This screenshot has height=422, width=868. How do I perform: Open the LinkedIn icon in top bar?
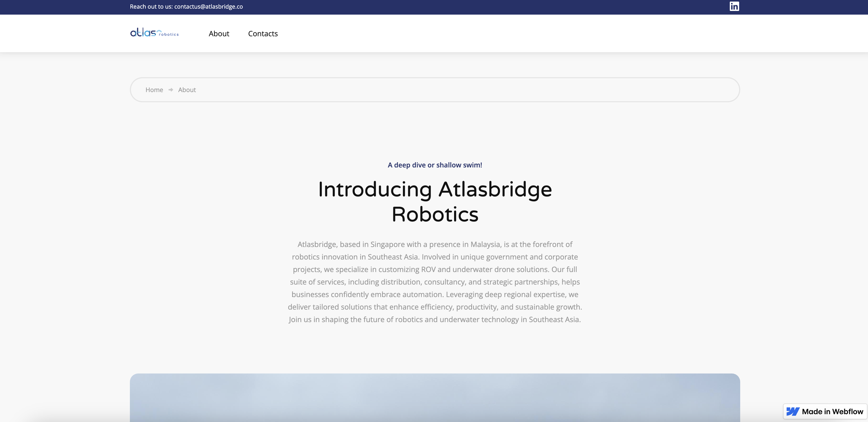coord(734,7)
